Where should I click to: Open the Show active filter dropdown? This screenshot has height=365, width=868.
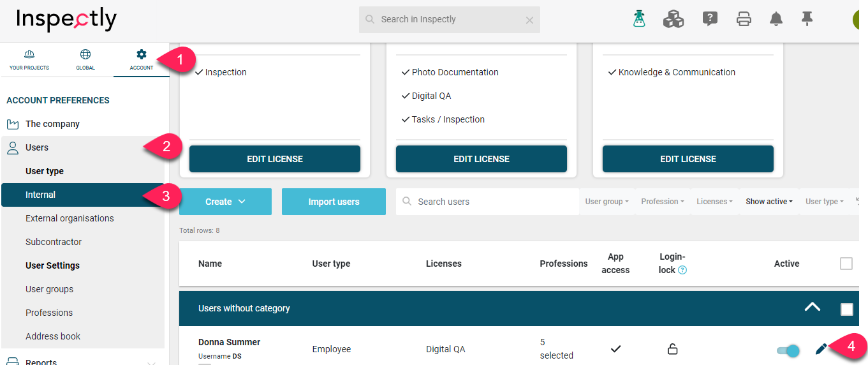769,202
